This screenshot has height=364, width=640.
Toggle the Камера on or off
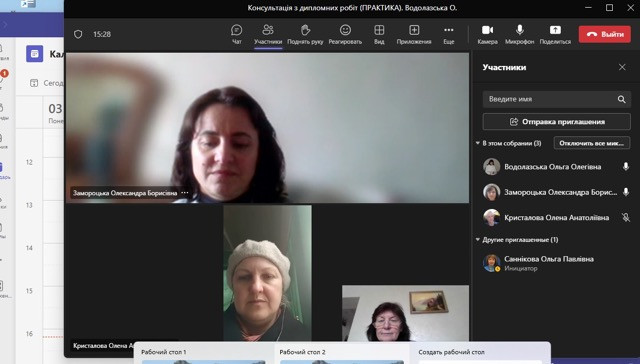click(487, 34)
